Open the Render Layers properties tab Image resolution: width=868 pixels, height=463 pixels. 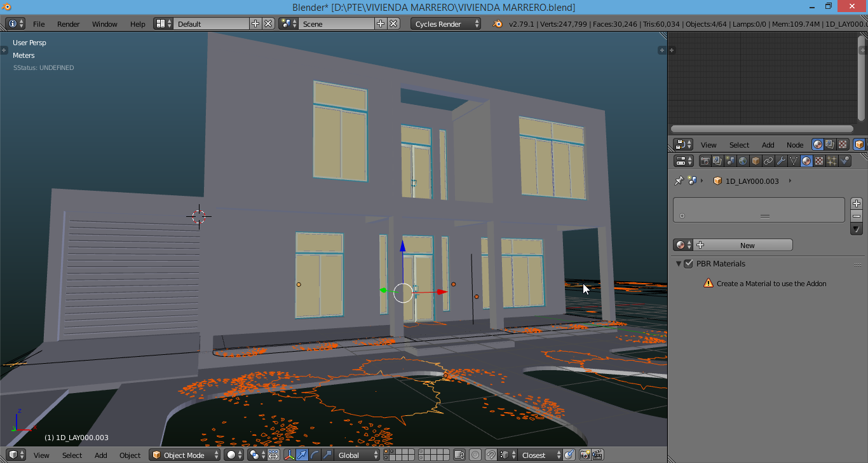717,161
